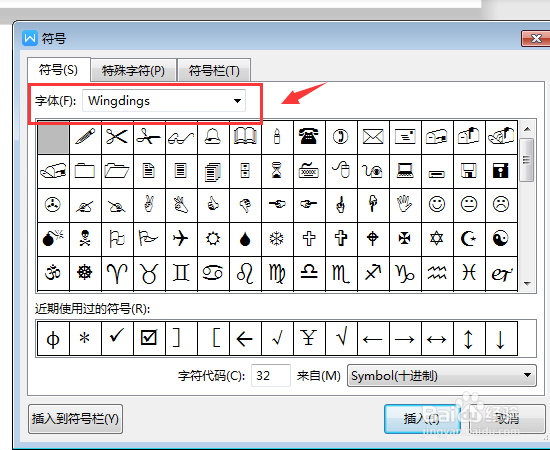Viewport: 550px width, 450px height.
Task: Pick the hourglass symbol
Action: coord(277,171)
